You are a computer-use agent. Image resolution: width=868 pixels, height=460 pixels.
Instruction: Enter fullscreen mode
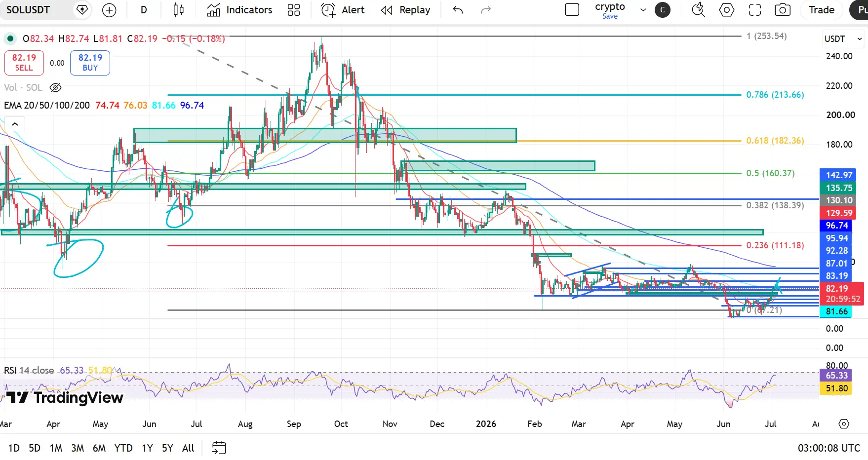[x=755, y=10]
